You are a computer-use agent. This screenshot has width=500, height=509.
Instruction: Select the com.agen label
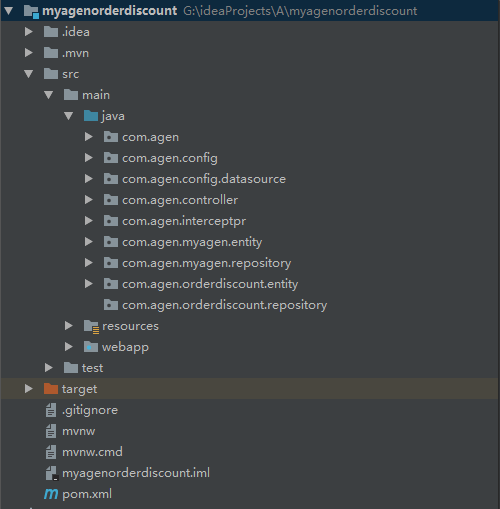click(x=150, y=138)
